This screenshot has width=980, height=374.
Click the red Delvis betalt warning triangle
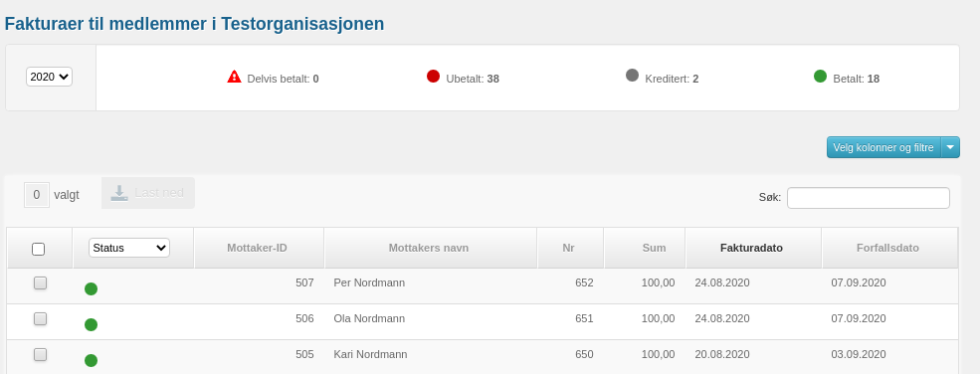tap(235, 77)
